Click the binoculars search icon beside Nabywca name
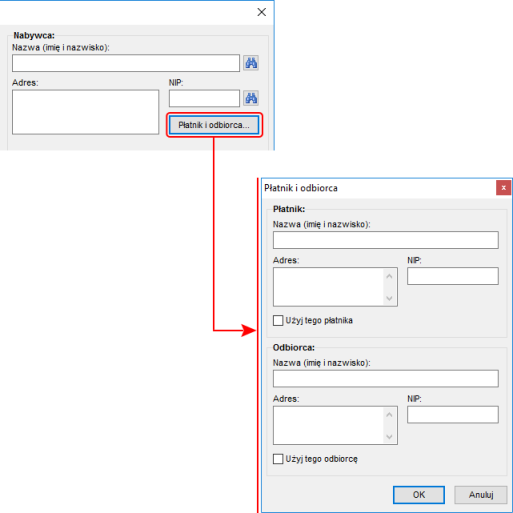The width and height of the screenshot is (513, 513). click(x=251, y=63)
